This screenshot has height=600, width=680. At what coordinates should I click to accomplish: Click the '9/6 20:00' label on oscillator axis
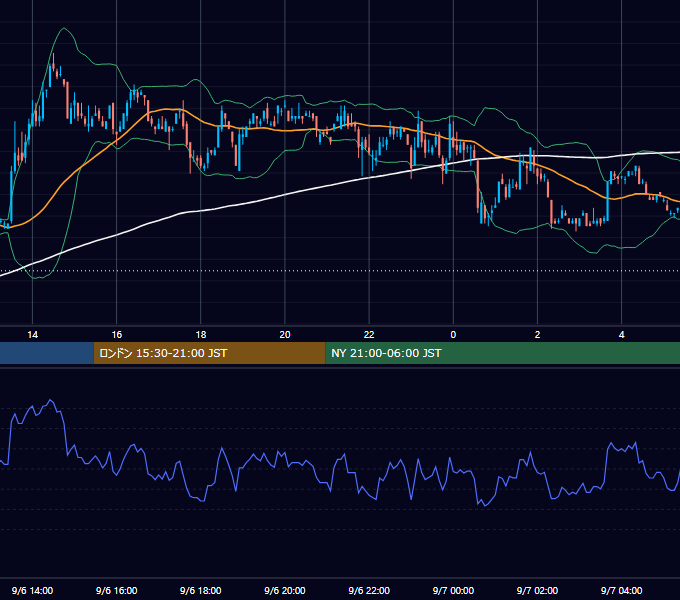tap(285, 590)
